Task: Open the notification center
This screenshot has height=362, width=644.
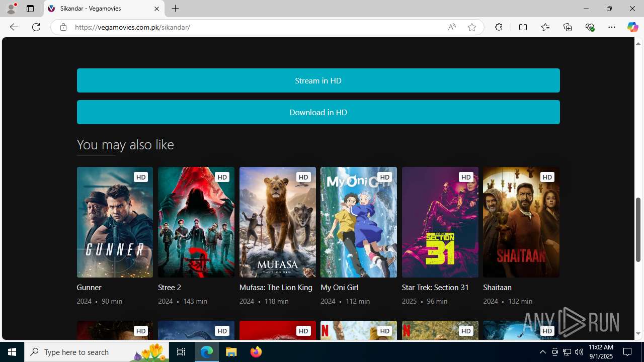Action: point(627,352)
